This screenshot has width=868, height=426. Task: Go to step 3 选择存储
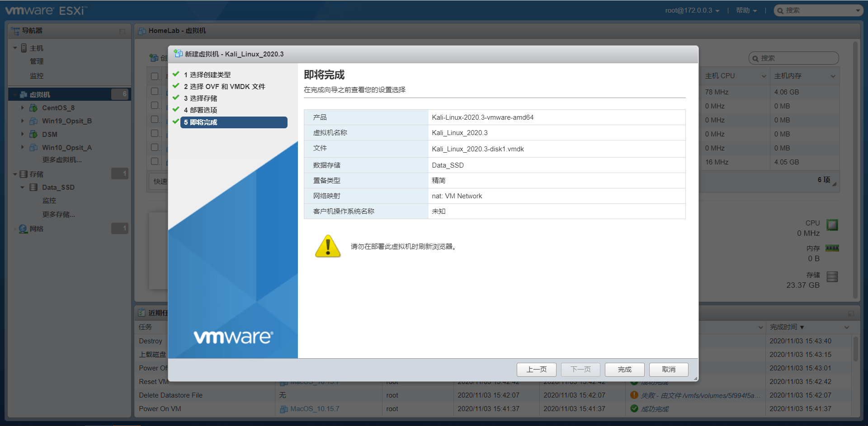200,98
